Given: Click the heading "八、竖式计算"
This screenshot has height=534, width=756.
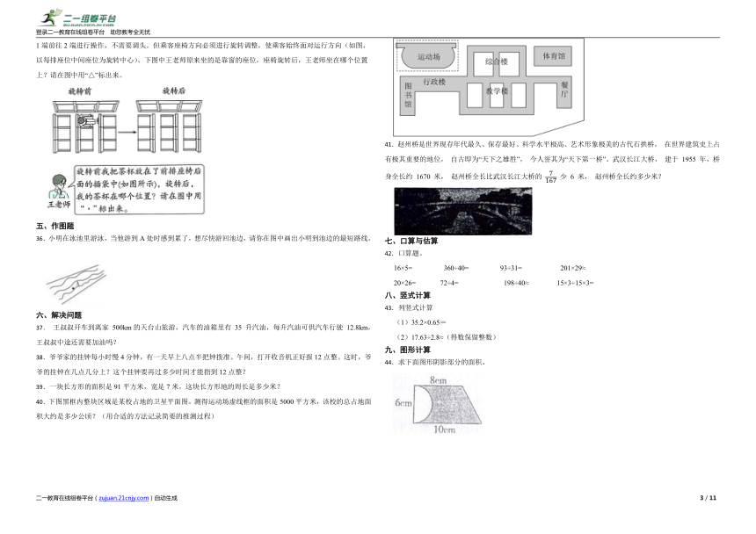Looking at the screenshot, I should (408, 295).
